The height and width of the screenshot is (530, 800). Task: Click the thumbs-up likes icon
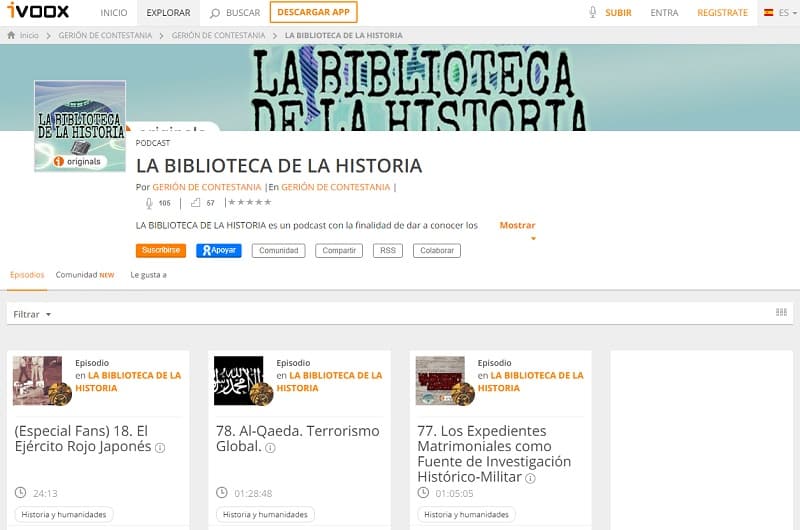pos(195,203)
